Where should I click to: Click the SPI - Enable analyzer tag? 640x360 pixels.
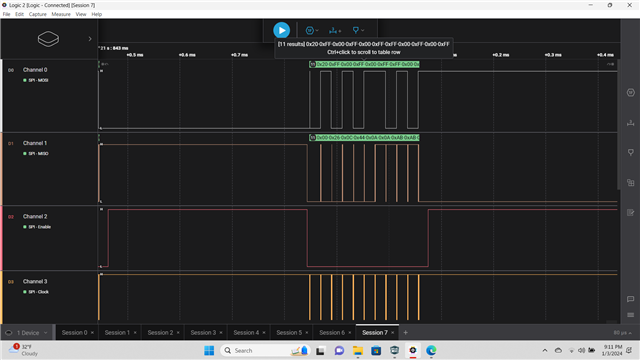[37, 227]
